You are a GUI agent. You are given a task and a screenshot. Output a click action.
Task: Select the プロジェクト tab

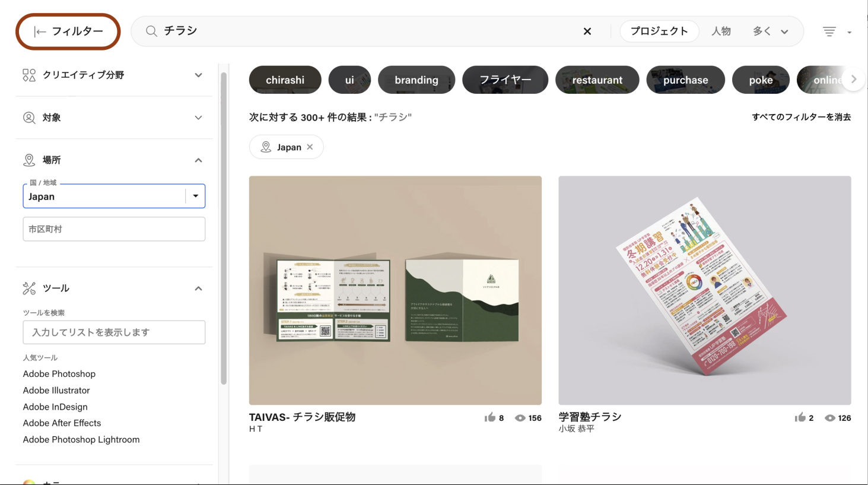(x=659, y=31)
